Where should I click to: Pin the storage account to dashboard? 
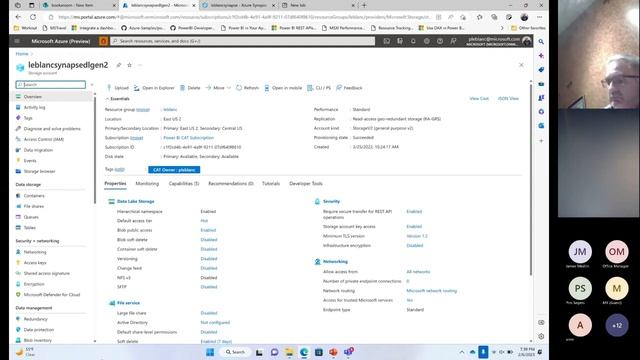(x=119, y=65)
